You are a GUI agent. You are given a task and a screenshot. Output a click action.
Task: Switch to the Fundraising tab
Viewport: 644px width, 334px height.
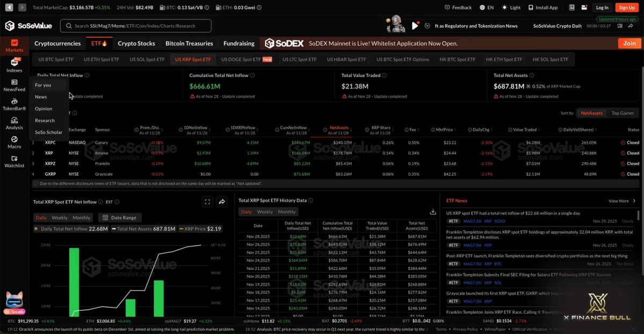click(239, 43)
